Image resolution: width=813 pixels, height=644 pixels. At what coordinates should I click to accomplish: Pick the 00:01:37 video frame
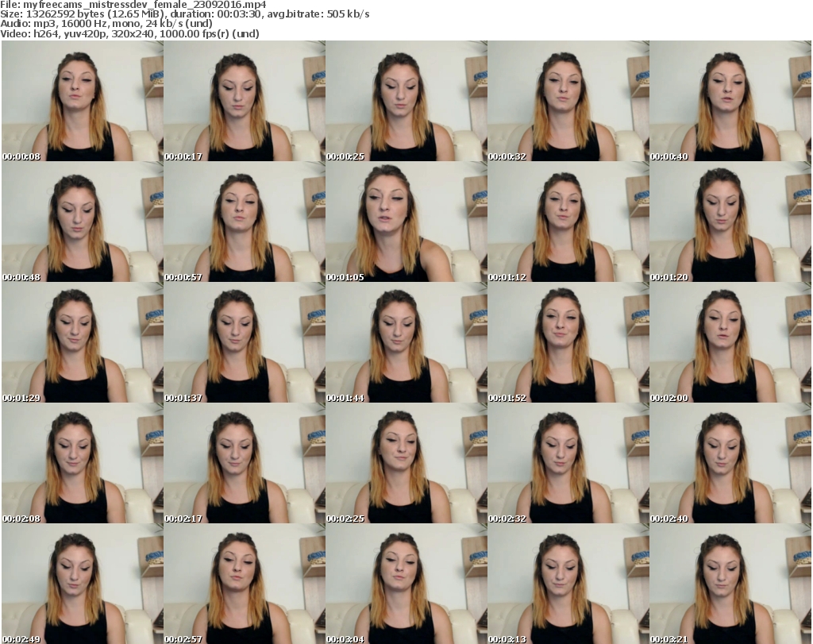click(245, 343)
